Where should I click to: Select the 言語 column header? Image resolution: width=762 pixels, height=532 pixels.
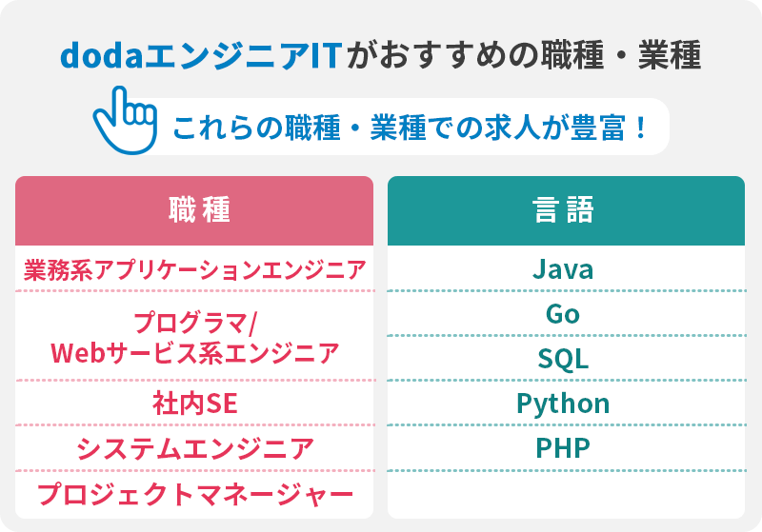coord(566,210)
